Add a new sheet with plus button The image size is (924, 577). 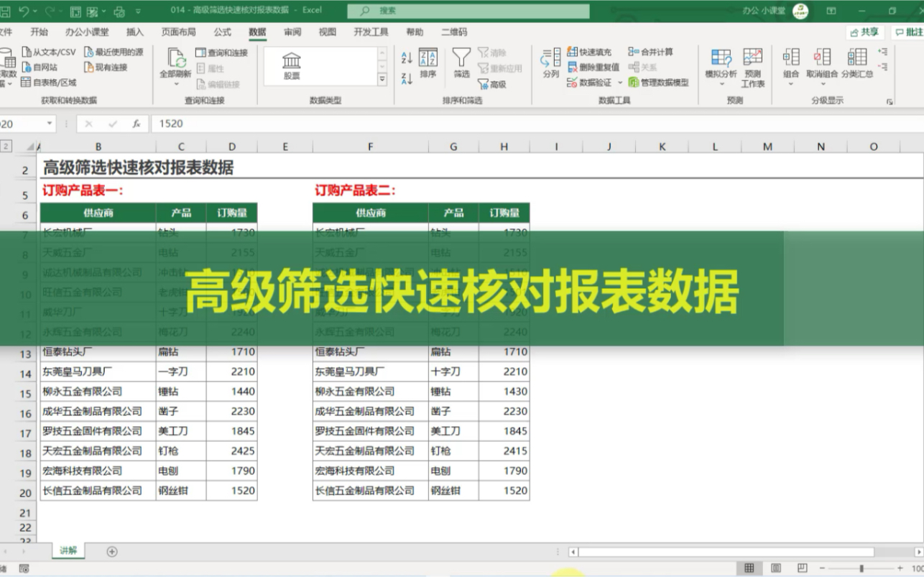pos(112,551)
